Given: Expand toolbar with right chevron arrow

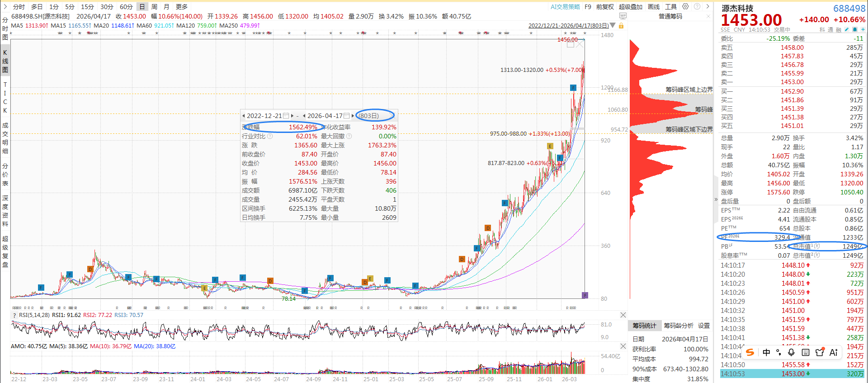Looking at the screenshot, I should 708,7.
